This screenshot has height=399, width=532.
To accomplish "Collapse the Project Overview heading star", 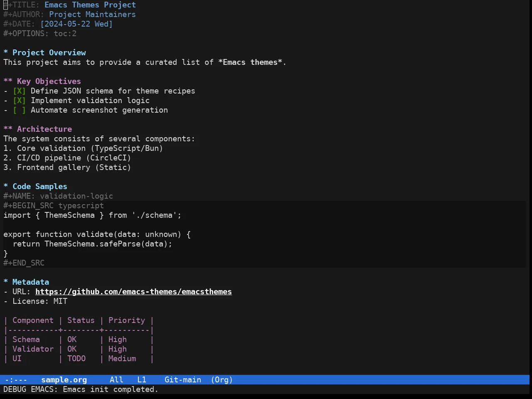I will (5, 53).
